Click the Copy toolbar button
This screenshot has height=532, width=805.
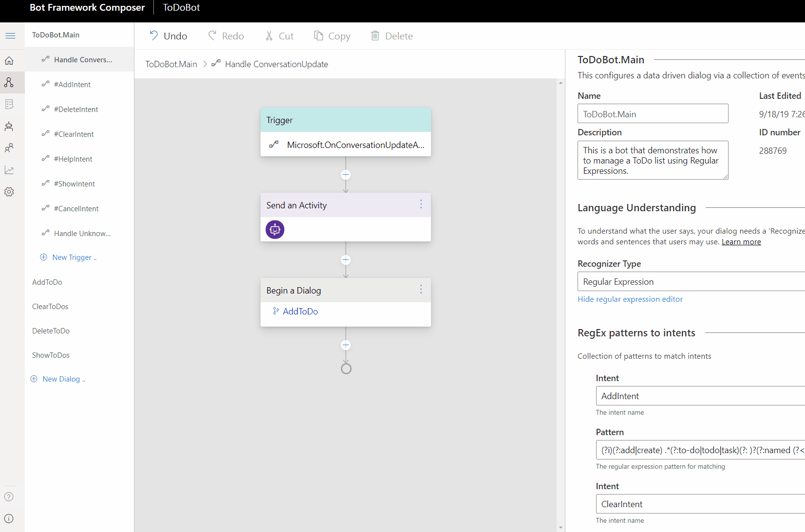332,36
